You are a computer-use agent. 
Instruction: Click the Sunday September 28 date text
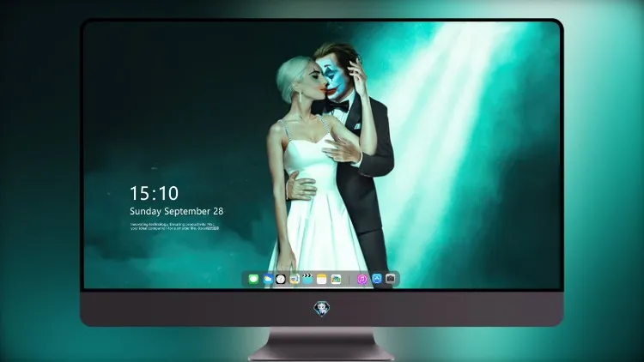tap(177, 211)
